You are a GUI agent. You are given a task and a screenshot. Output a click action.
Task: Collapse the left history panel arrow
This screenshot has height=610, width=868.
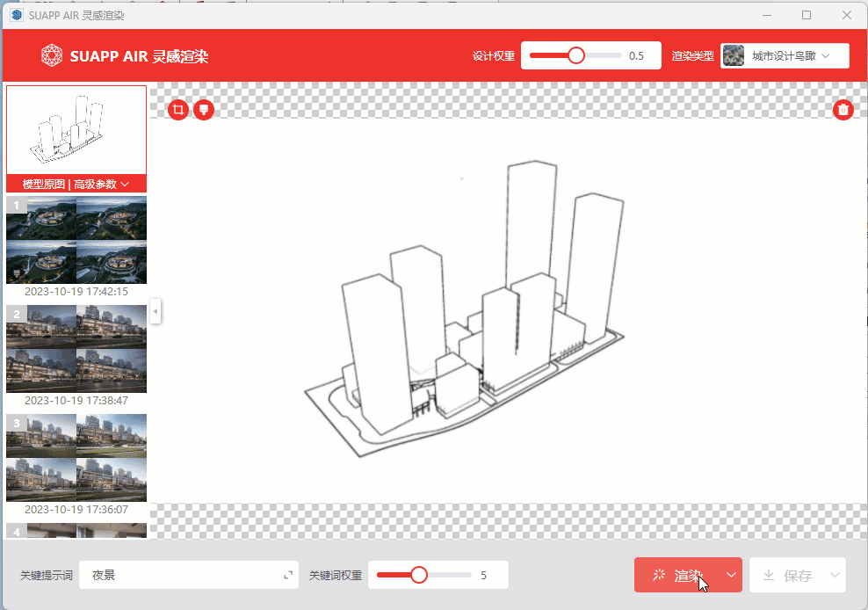click(156, 311)
